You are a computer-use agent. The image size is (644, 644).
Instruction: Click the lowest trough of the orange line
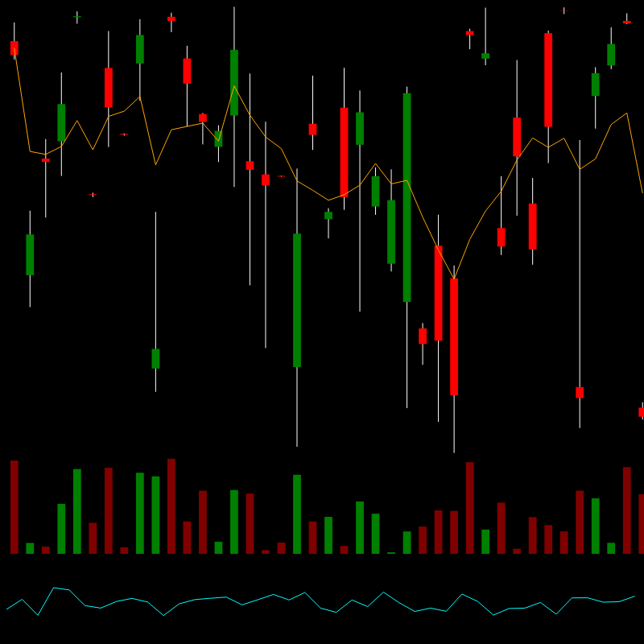point(454,279)
